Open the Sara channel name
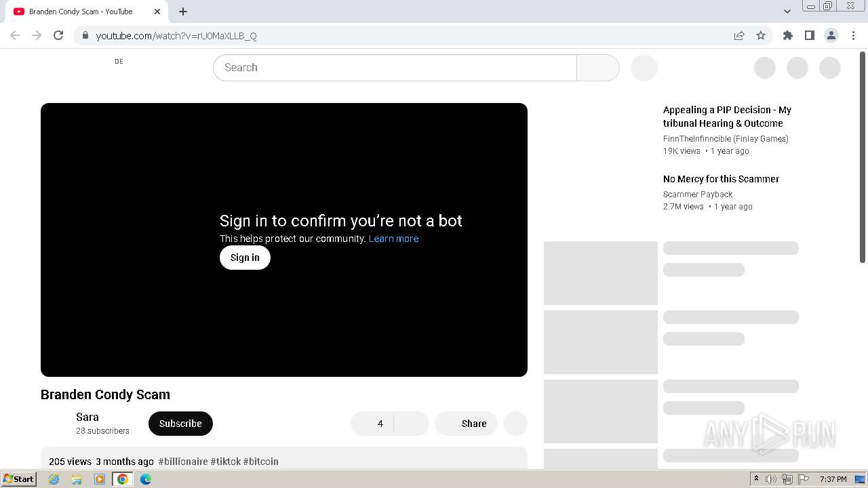This screenshot has height=488, width=868. [87, 417]
